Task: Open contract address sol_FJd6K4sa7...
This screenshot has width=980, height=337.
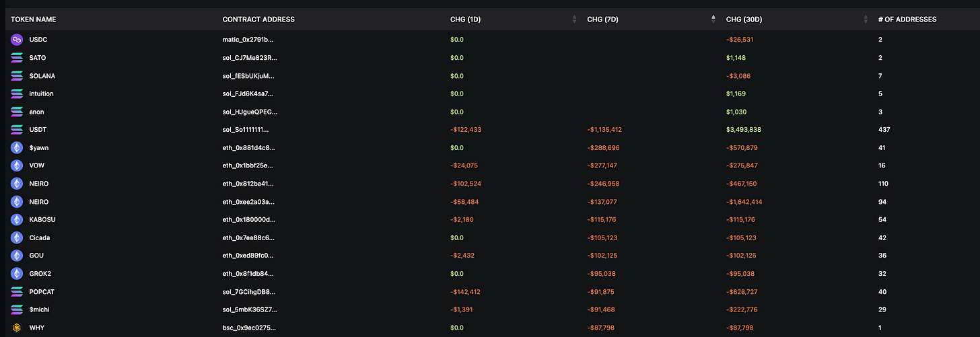Action: coord(248,93)
